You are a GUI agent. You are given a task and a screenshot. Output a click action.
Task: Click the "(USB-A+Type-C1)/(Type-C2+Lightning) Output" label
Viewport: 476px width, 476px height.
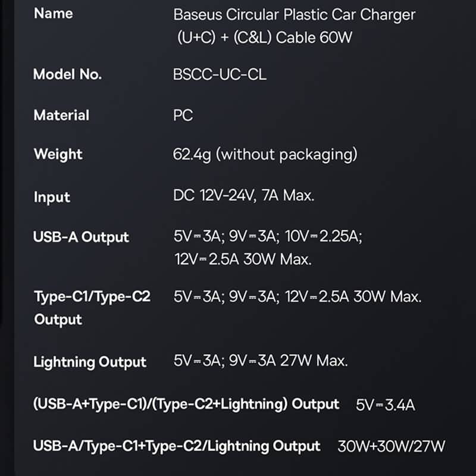[186, 405]
